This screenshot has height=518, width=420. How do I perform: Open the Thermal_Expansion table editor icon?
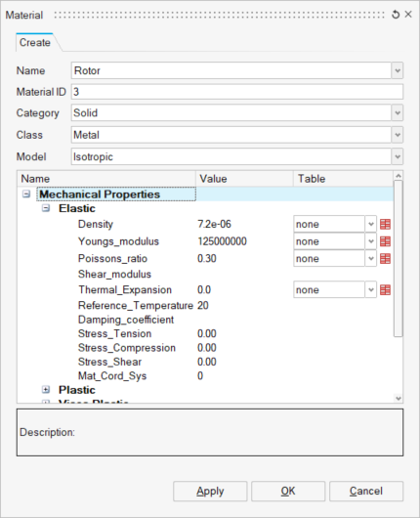click(x=385, y=290)
